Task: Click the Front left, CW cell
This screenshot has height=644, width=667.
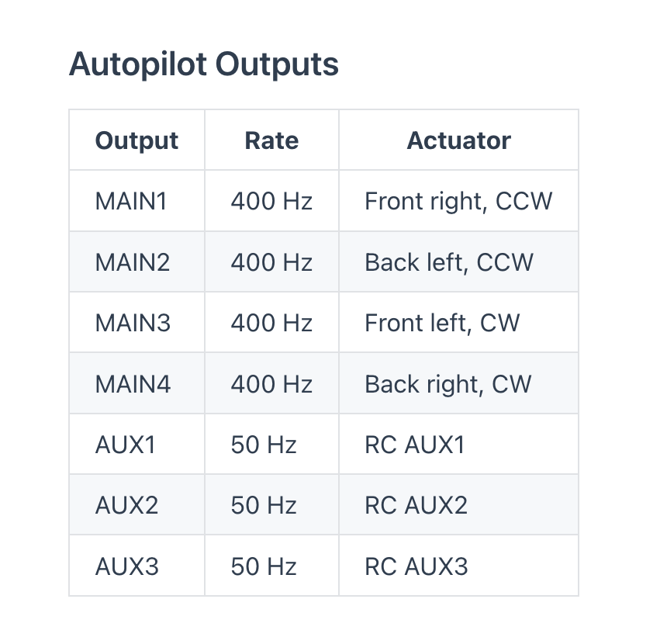Action: click(442, 323)
